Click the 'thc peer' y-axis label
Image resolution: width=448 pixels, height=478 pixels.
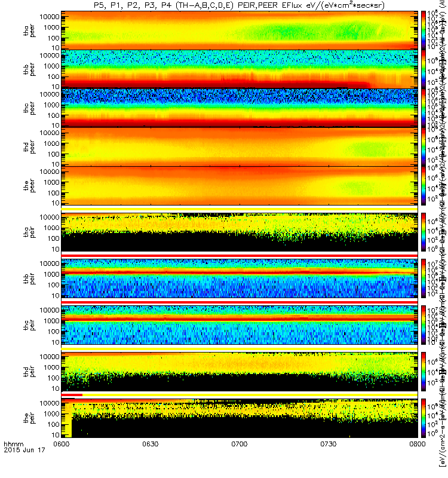pos(29,108)
